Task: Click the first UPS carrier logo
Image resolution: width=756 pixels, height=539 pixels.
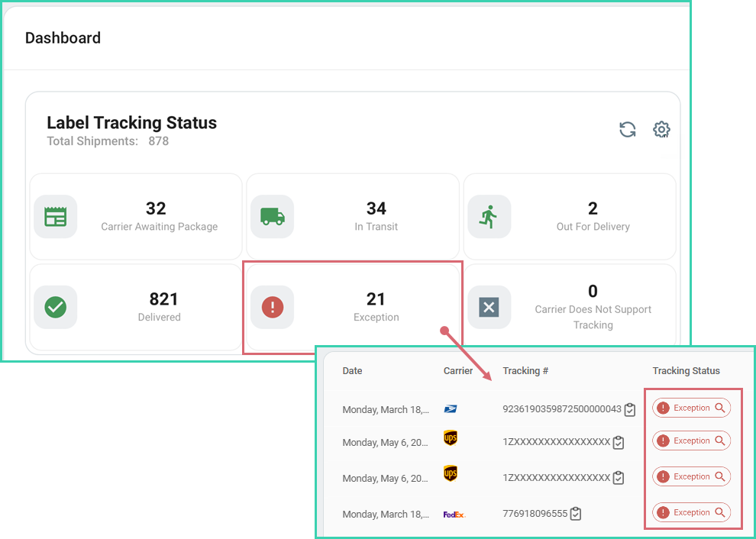Action: pos(451,438)
